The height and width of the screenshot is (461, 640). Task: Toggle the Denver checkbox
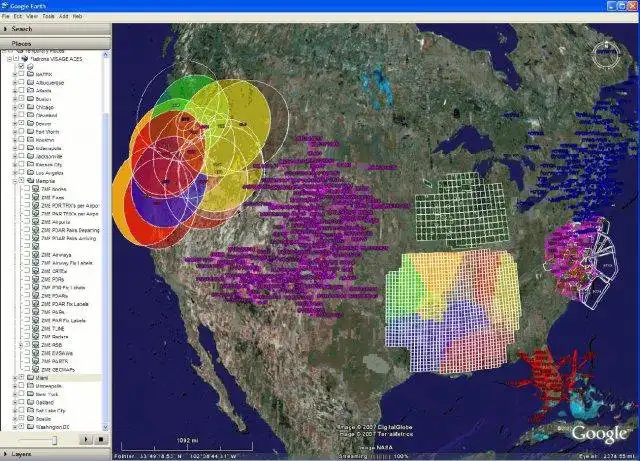tap(21, 123)
